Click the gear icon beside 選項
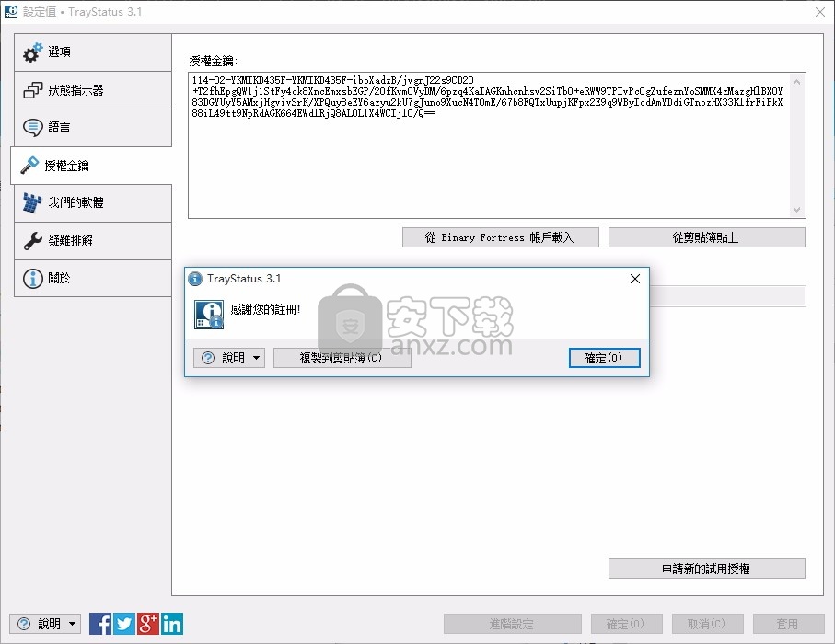 [x=32, y=52]
